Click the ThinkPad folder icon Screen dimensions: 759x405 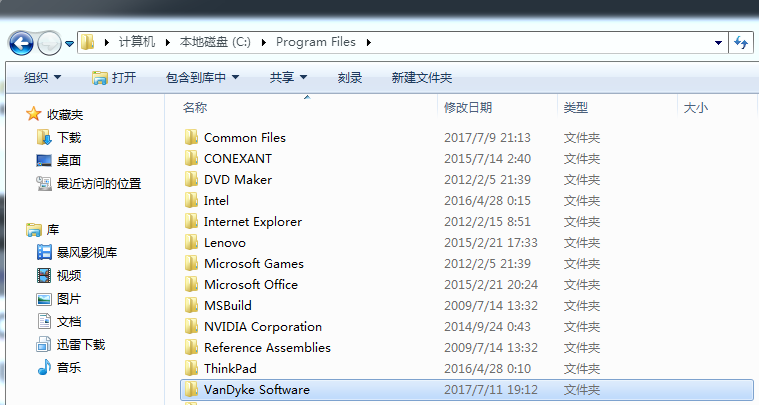191,368
